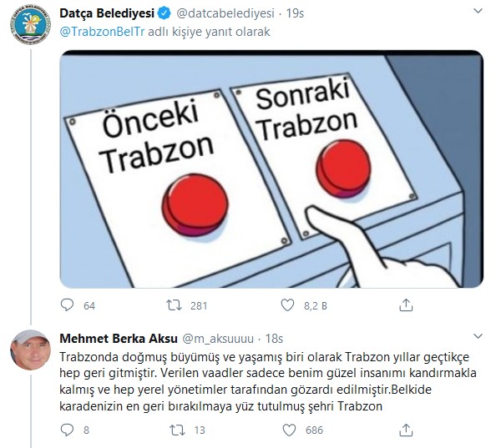Screen dimensions: 496x448
Task: Click Mehmet Berka Aksu's avatar photo
Action: tap(30, 350)
